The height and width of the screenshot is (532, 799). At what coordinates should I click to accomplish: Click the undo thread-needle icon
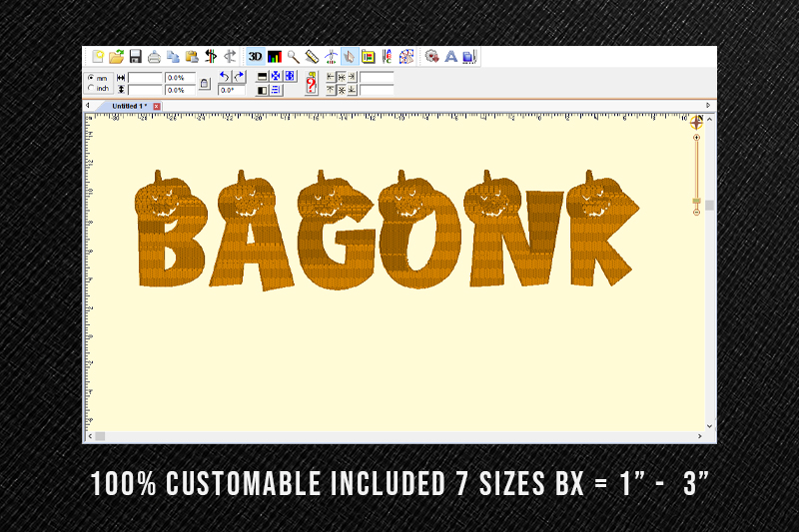tap(211, 57)
